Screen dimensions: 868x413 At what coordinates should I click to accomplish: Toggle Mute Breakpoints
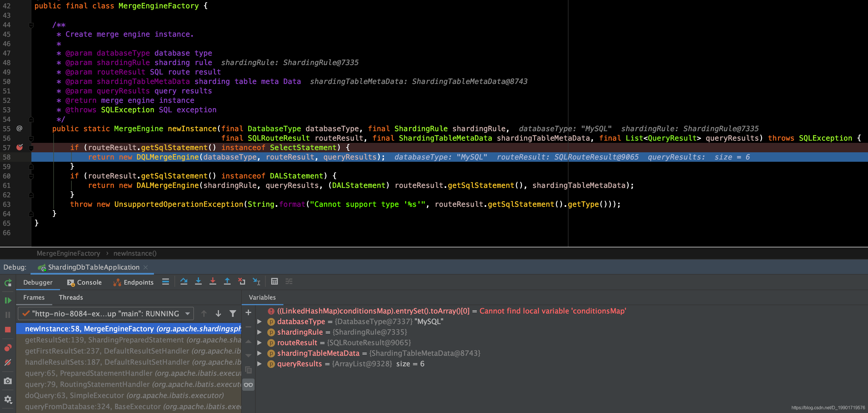(8, 362)
